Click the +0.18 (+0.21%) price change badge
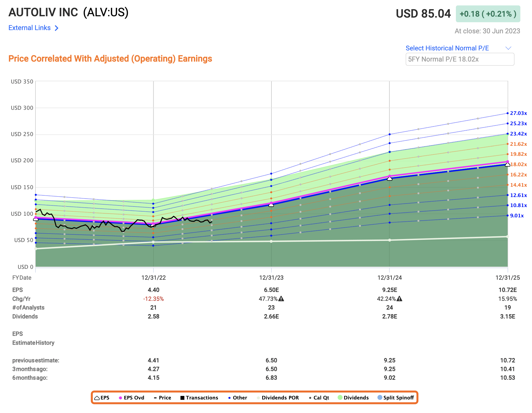This screenshot has height=413, width=532. coord(488,14)
